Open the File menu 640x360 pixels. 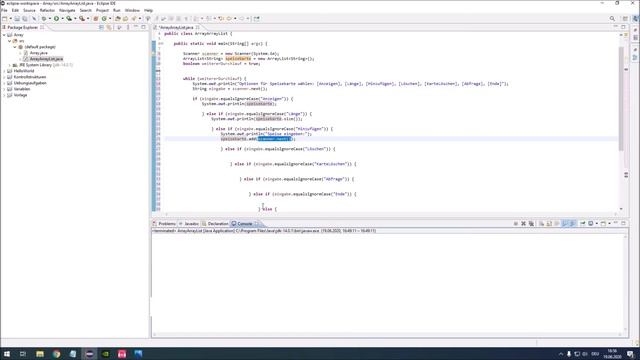pyautogui.click(x=4, y=10)
